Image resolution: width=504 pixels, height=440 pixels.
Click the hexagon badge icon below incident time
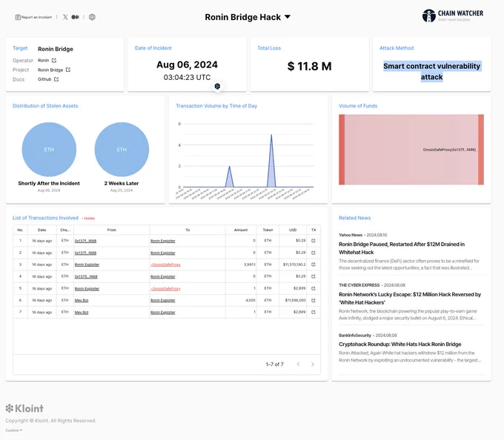tap(217, 86)
